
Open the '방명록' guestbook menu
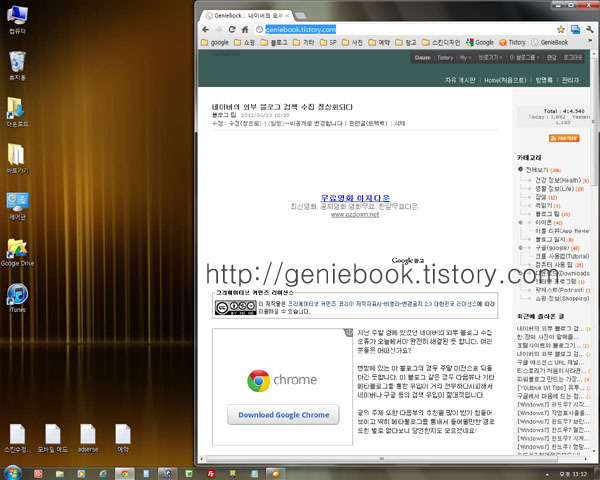(x=544, y=80)
